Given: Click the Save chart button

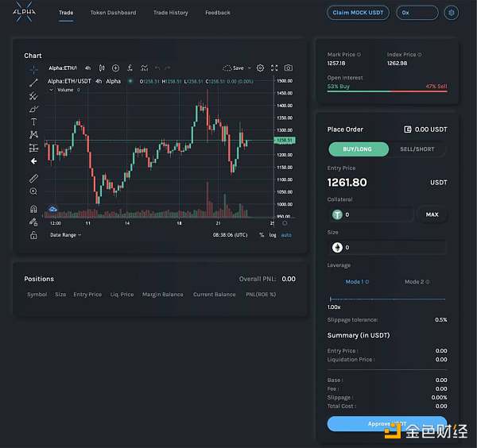Looking at the screenshot, I should pyautogui.click(x=238, y=68).
